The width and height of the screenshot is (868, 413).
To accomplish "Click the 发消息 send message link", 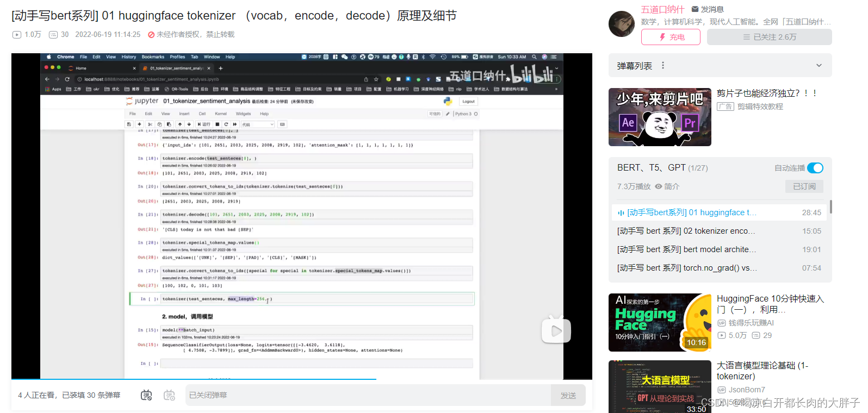I will [x=712, y=9].
